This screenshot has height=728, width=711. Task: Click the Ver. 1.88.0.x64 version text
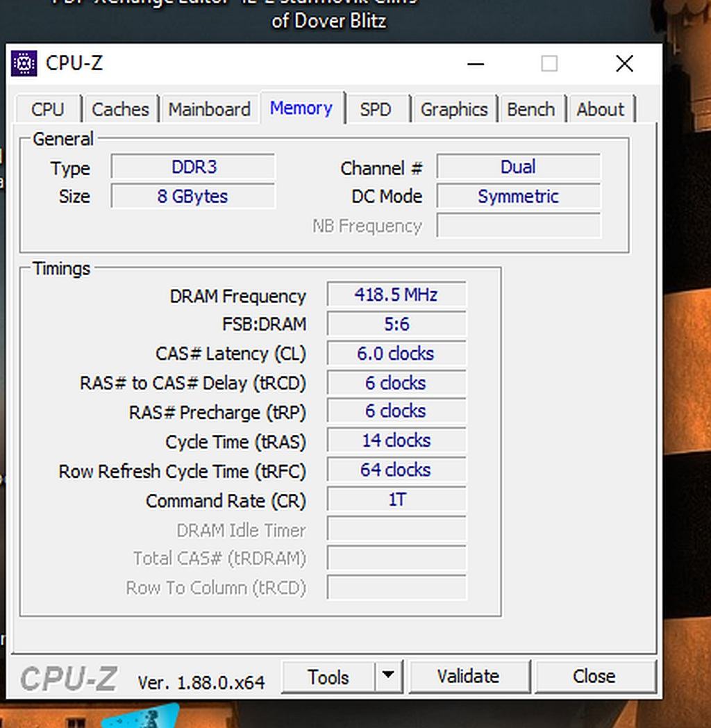[x=201, y=682]
